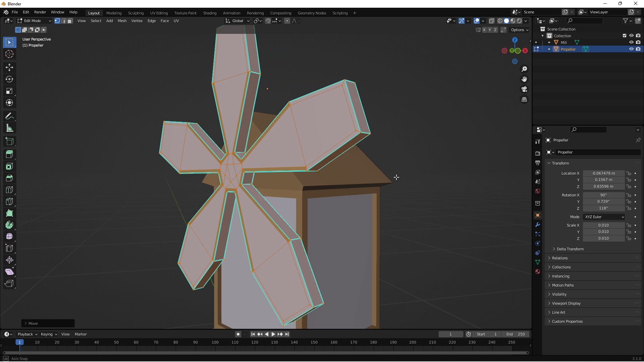Expand the Mill object in outliner
The image size is (644, 362).
tap(549, 43)
